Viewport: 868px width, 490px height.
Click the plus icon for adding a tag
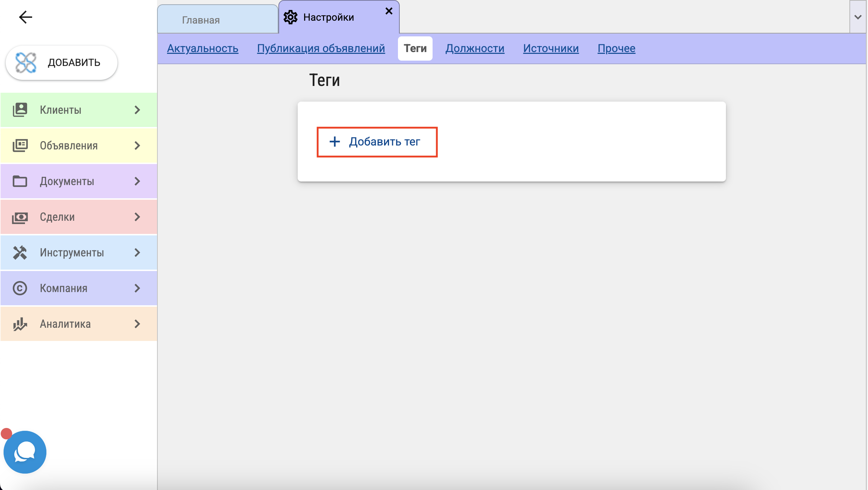coord(334,142)
